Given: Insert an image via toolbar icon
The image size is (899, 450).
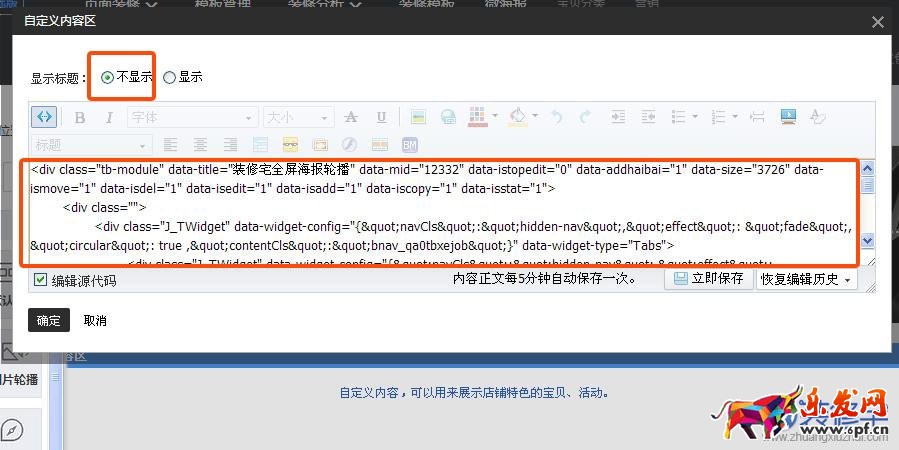Looking at the screenshot, I should [419, 118].
